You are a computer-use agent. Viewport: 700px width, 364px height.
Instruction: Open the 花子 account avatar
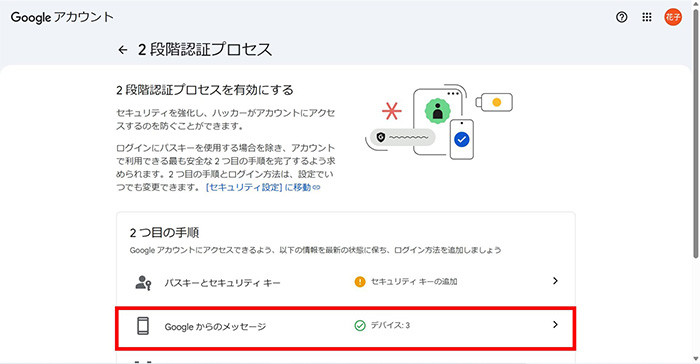[x=673, y=17]
